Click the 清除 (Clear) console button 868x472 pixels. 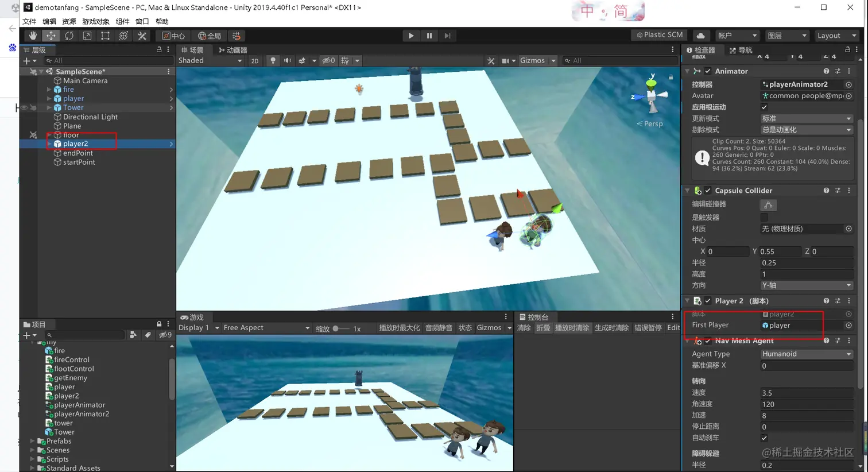point(524,328)
